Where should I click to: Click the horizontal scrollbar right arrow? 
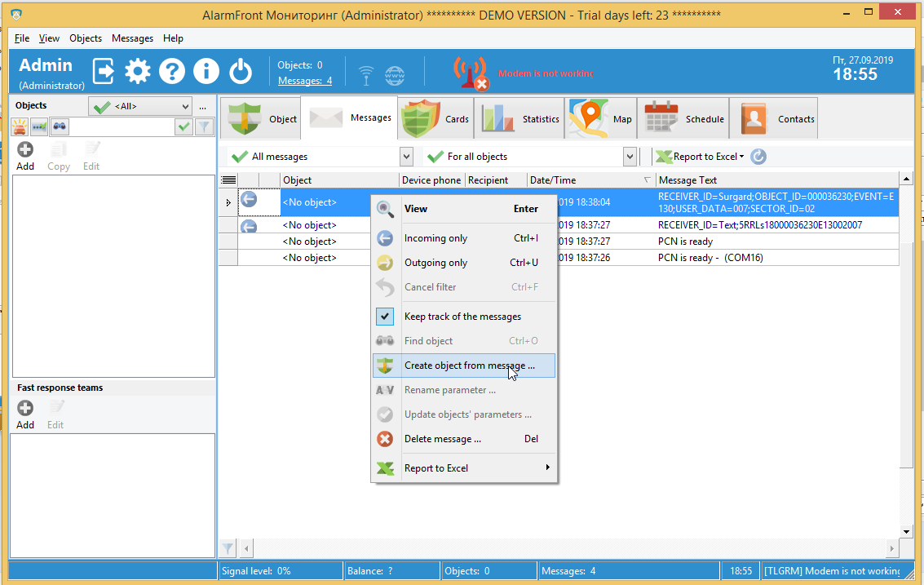pos(891,548)
